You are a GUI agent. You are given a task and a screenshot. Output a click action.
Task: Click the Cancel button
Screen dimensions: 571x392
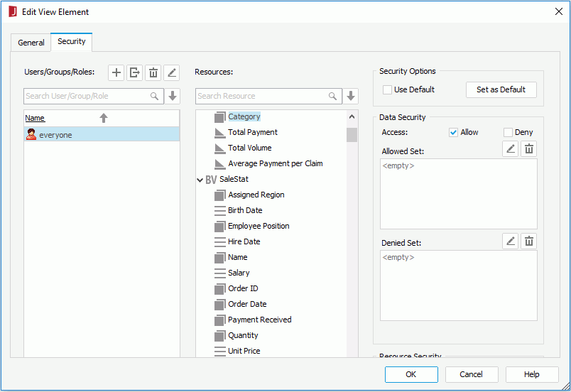tap(472, 374)
